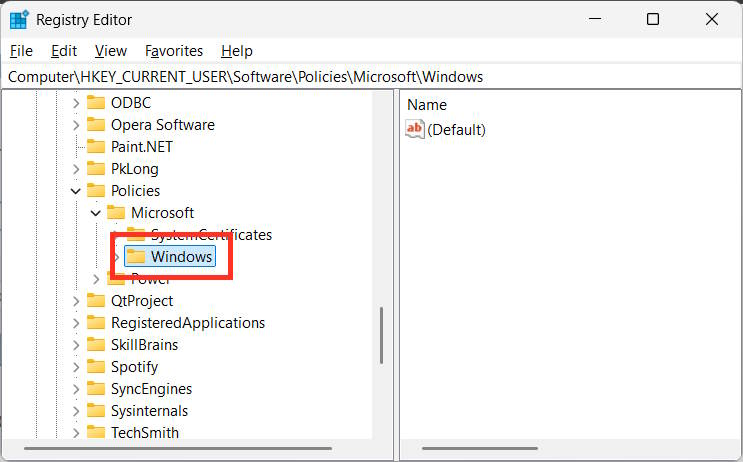Screen dimensions: 743x462
Task: Click the values pane horizontal scrollbar
Action: coord(480,448)
